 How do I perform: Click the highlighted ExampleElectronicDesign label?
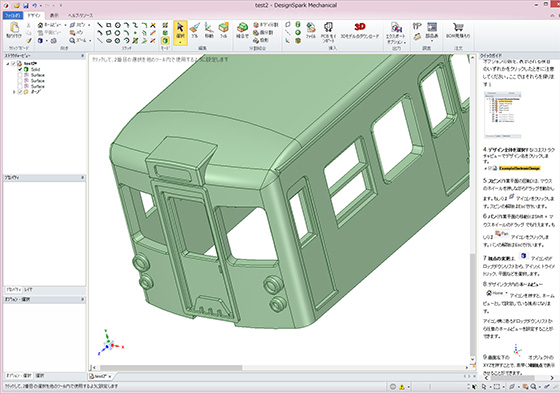click(x=520, y=168)
